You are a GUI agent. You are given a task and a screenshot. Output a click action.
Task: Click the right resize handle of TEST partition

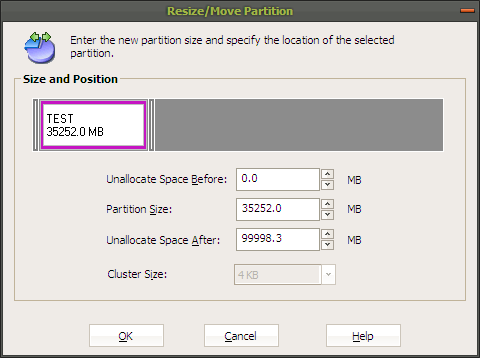[x=151, y=125]
